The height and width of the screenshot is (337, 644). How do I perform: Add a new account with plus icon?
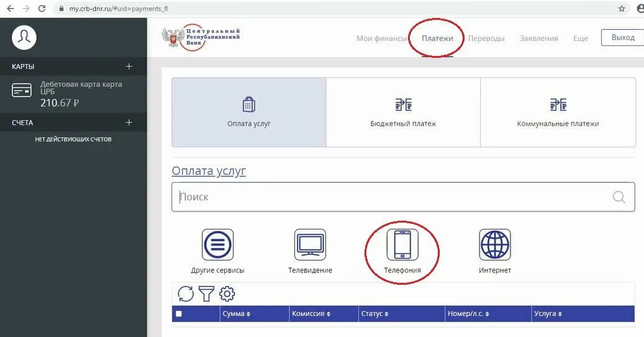[129, 122]
